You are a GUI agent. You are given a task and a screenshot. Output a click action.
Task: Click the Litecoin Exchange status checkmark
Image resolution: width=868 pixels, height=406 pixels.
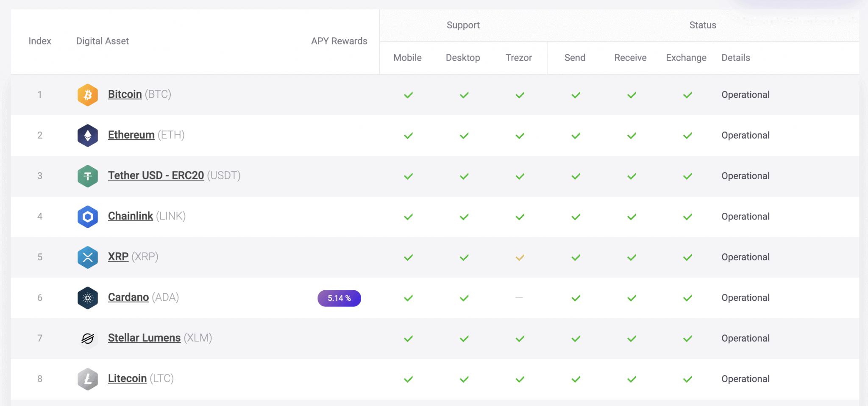click(x=687, y=379)
